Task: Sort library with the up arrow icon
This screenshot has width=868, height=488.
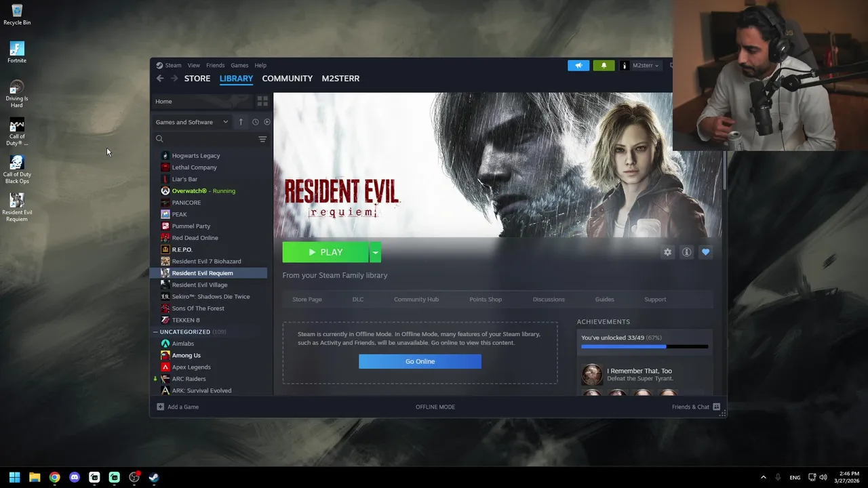Action: pos(240,122)
